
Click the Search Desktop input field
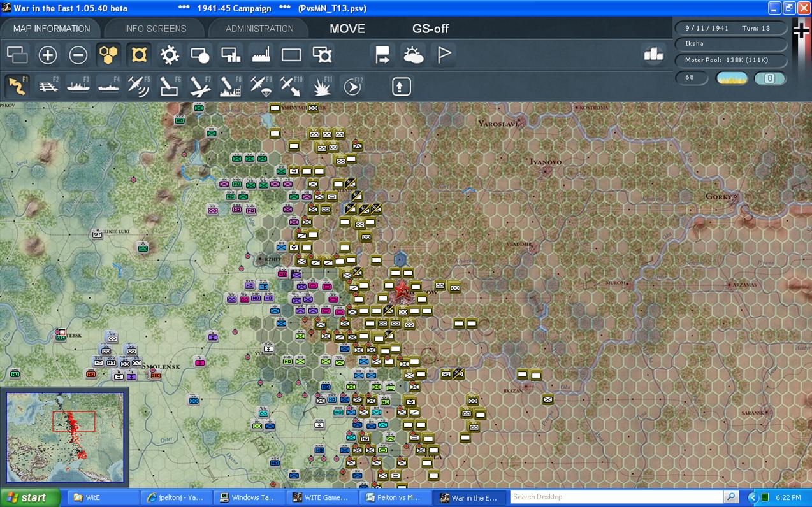617,497
